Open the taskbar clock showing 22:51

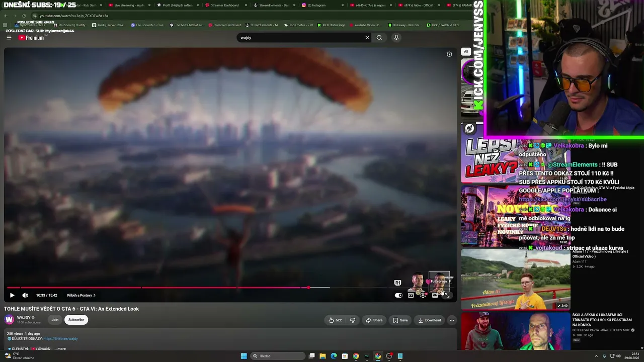(631, 356)
